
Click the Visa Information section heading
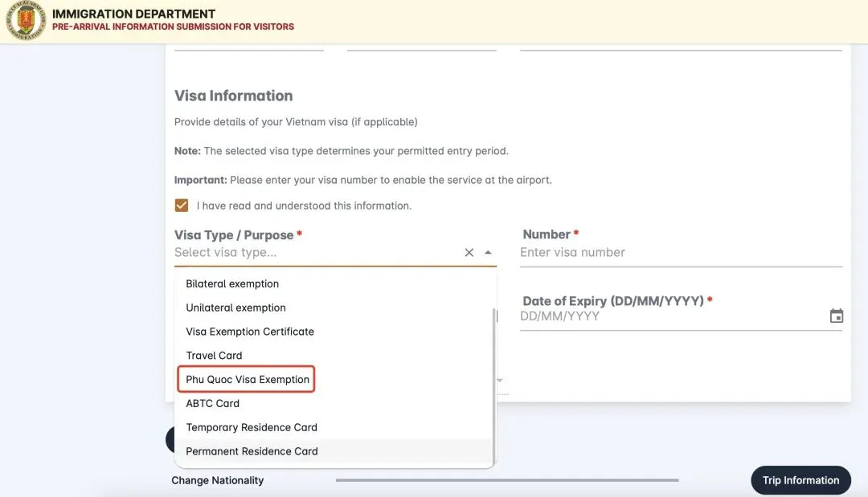coord(234,96)
